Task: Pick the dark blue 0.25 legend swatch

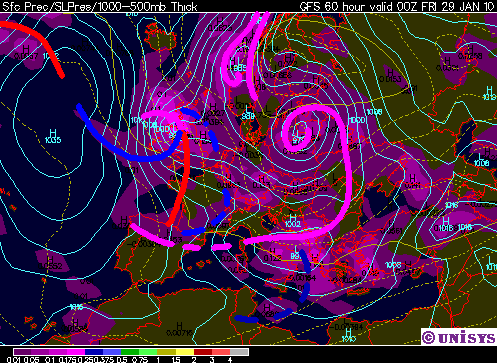Action: pos(94,352)
